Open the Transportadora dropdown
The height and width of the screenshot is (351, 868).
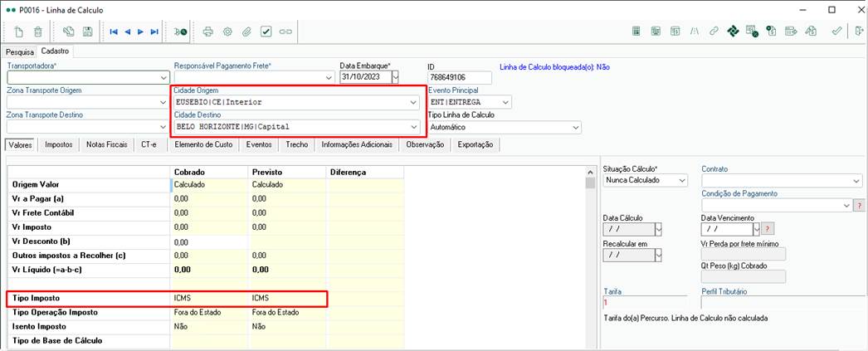(x=163, y=77)
